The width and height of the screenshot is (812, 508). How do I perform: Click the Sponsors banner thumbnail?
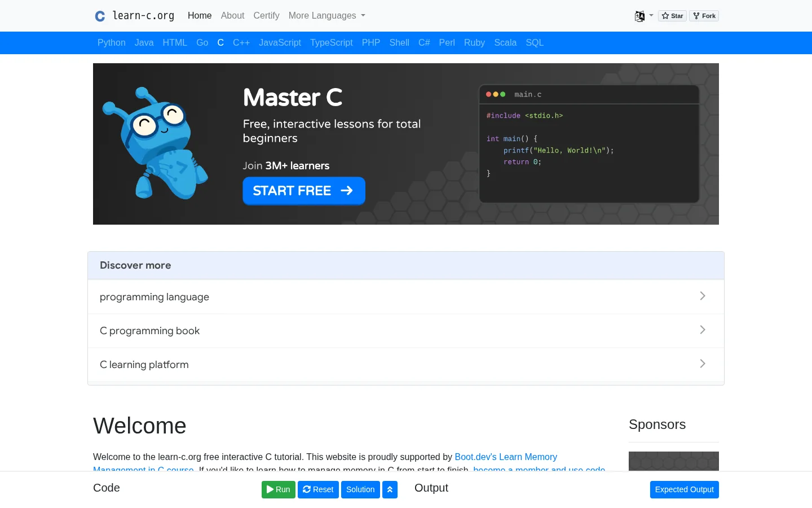coord(674,461)
